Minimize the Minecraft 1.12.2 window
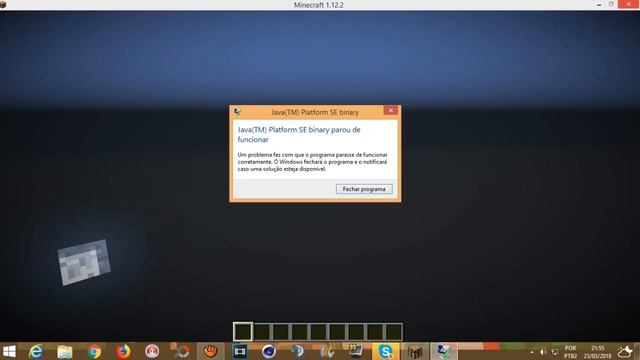The image size is (640, 360). click(x=599, y=4)
